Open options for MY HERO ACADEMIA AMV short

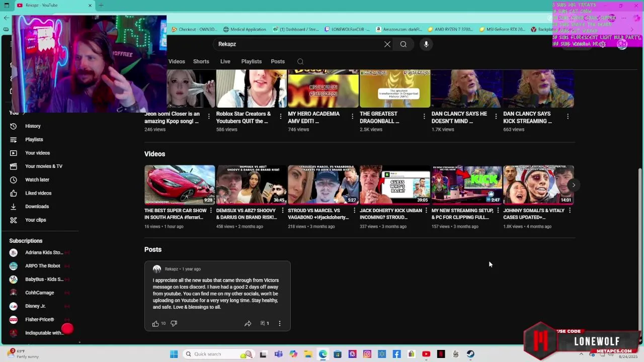click(353, 117)
